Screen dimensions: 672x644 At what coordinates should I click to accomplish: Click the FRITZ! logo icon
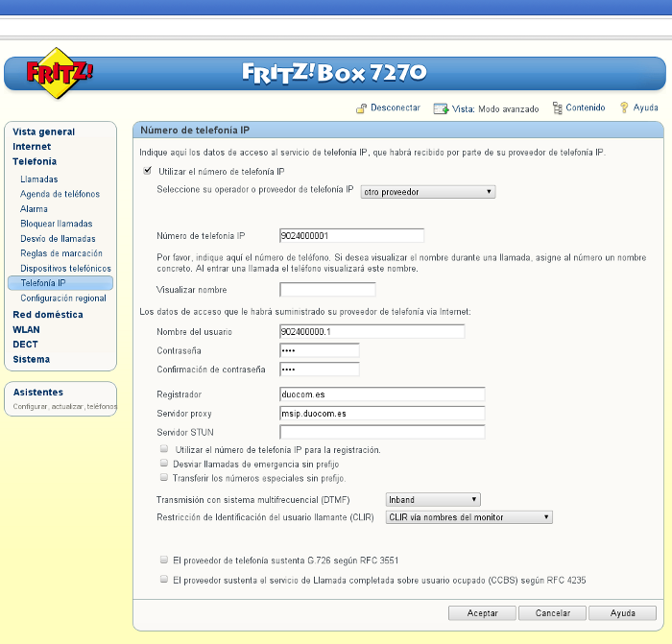[60, 73]
